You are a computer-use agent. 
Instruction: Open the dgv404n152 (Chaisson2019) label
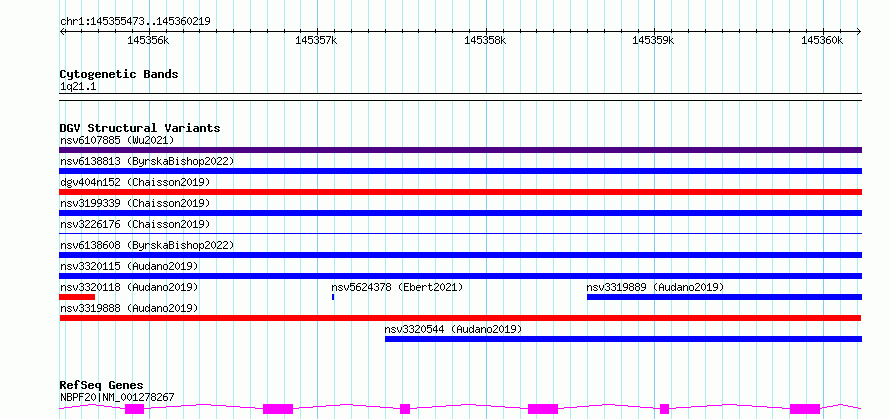pyautogui.click(x=135, y=182)
